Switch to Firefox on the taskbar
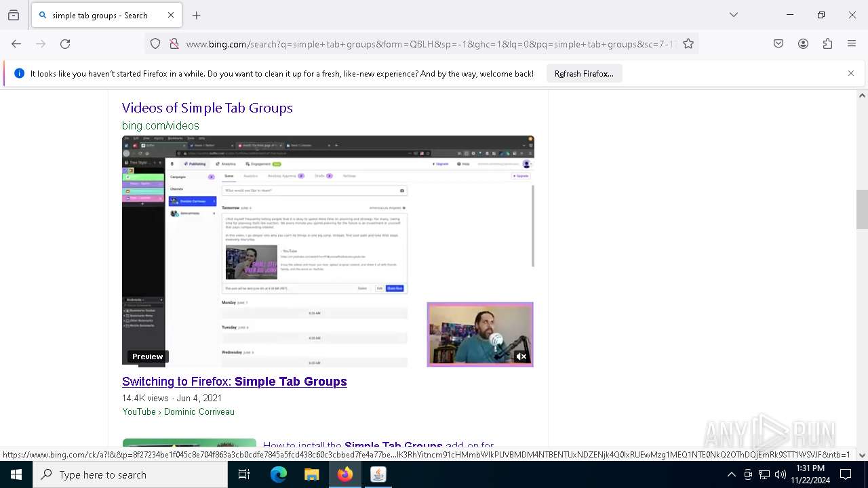868x488 pixels. pyautogui.click(x=345, y=474)
